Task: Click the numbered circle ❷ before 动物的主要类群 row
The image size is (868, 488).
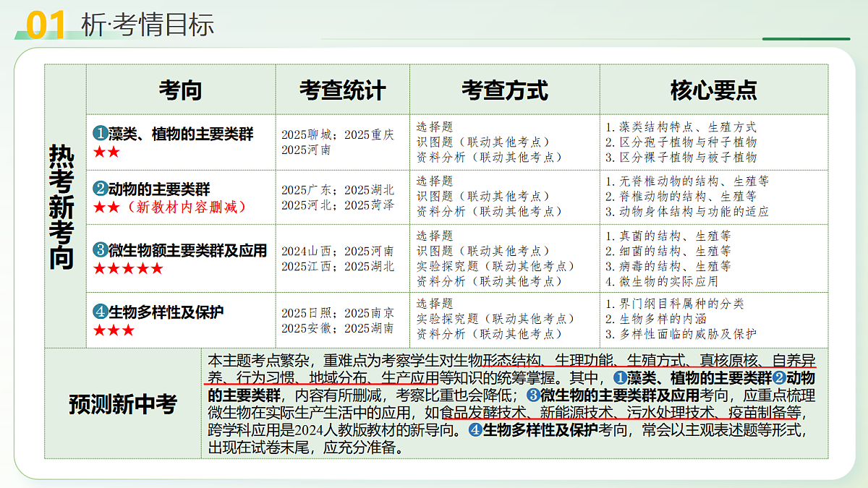Action: [x=100, y=189]
